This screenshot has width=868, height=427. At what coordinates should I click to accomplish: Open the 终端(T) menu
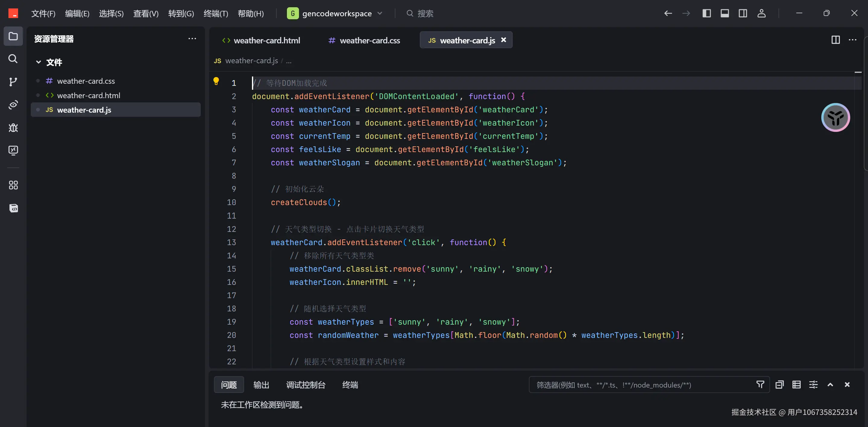[216, 14]
